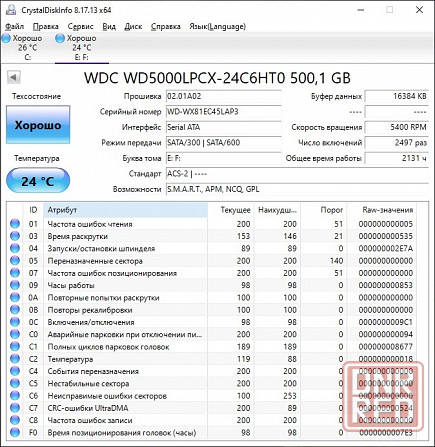
Task: Click the 5400 RPM rotation speed field
Action: coord(396,127)
